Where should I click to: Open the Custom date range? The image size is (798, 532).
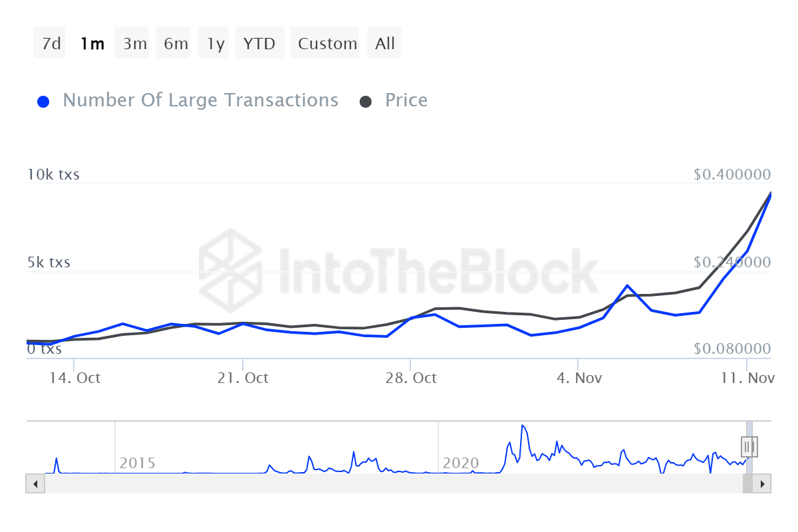coord(327,44)
